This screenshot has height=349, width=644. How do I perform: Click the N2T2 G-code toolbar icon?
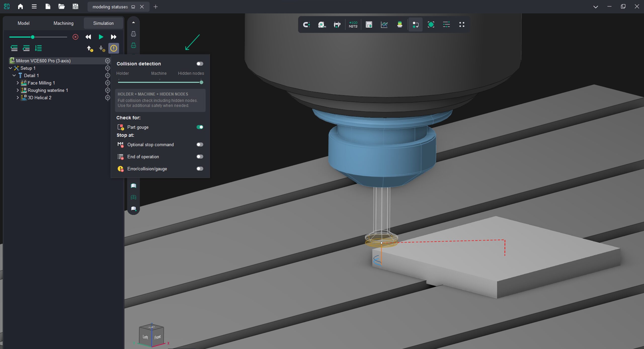[353, 24]
